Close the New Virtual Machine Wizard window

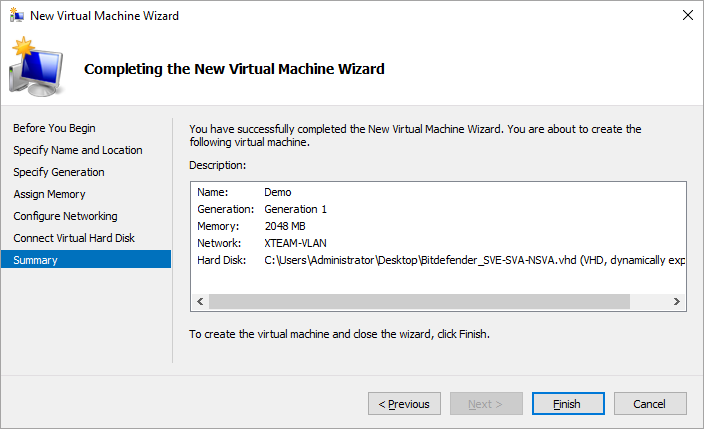tap(687, 16)
